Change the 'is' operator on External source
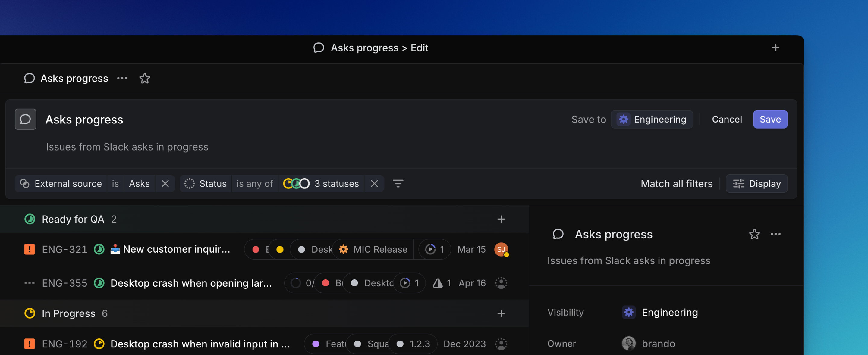Image resolution: width=868 pixels, height=355 pixels. 115,184
